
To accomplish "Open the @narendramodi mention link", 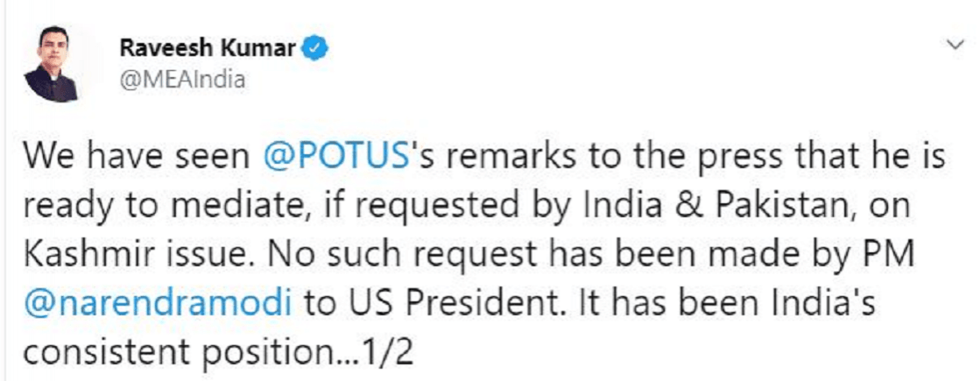I will (x=159, y=301).
